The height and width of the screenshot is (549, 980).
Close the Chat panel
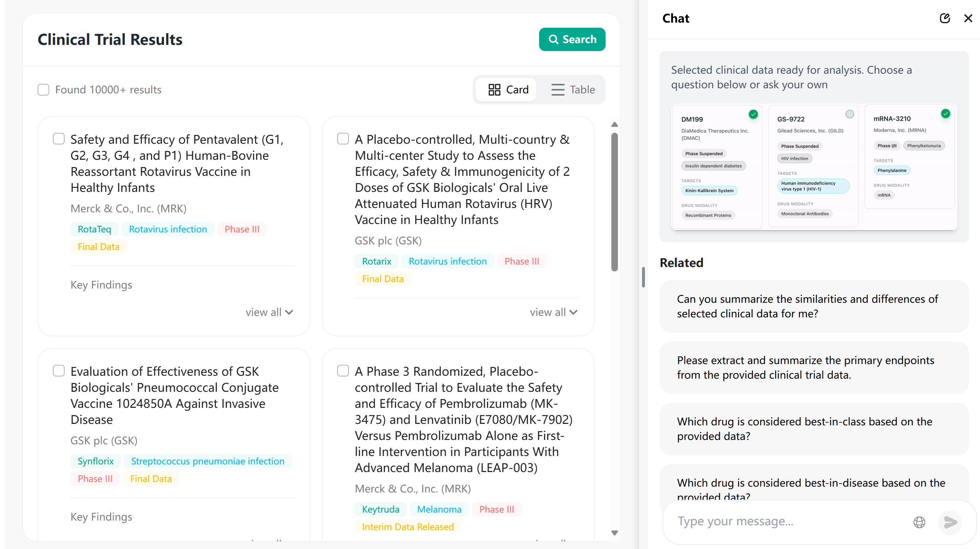pyautogui.click(x=968, y=18)
